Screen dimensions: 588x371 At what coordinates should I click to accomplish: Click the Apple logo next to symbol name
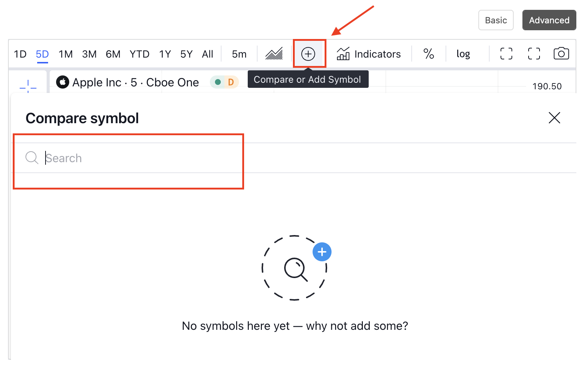tap(63, 82)
